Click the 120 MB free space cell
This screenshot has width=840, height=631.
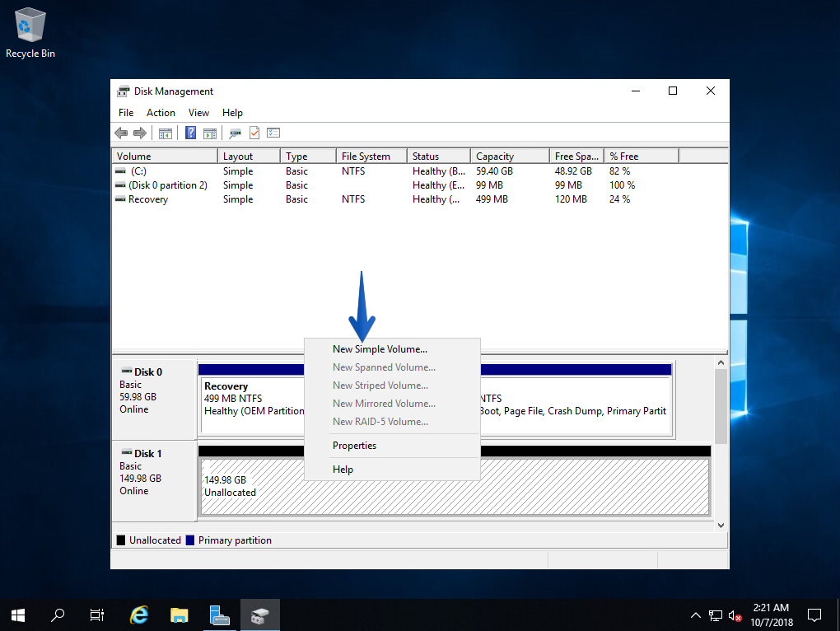pyautogui.click(x=571, y=199)
